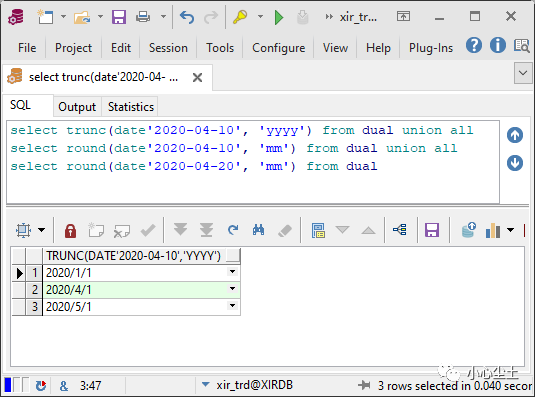Click the fetch last page icon
The image size is (535, 397).
(206, 230)
